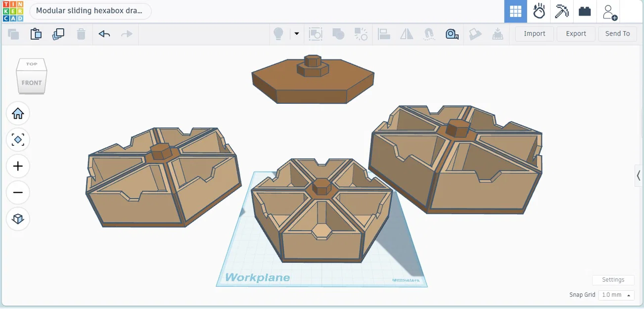644x309 pixels.
Task: Redo the last undone action
Action: click(127, 34)
